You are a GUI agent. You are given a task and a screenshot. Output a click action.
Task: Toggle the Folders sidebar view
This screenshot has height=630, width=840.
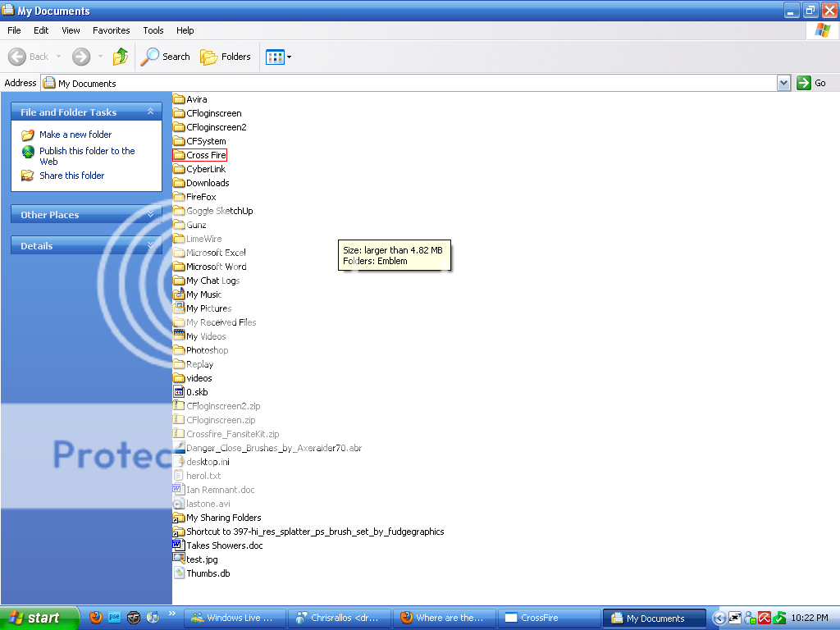(226, 57)
